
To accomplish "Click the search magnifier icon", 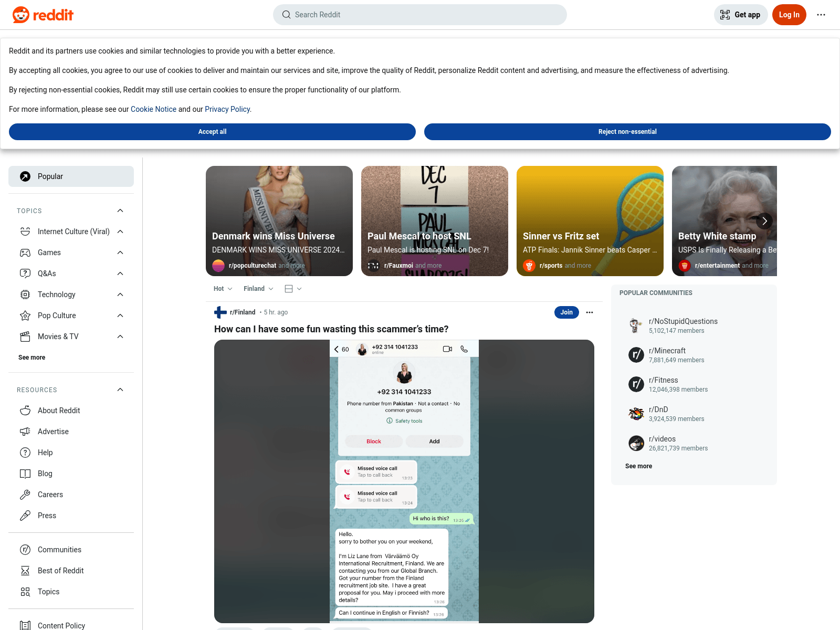I will 286,15.
